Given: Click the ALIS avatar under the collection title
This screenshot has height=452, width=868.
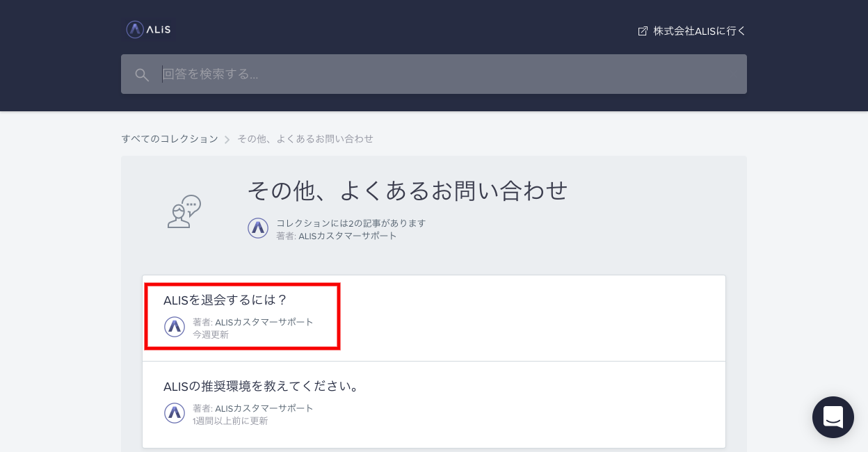Looking at the screenshot, I should [x=258, y=228].
